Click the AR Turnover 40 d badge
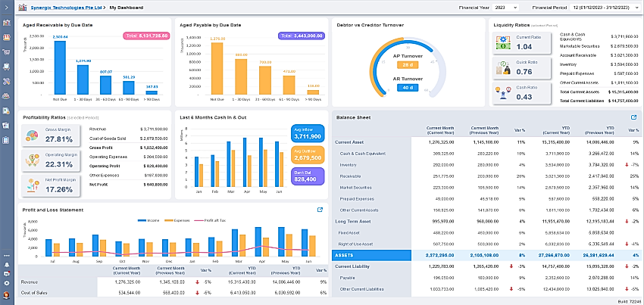Screen dimensions: 644x305 408,88
